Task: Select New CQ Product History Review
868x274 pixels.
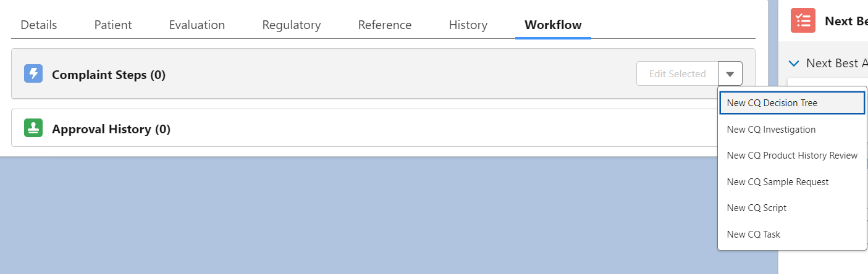Action: coord(792,156)
